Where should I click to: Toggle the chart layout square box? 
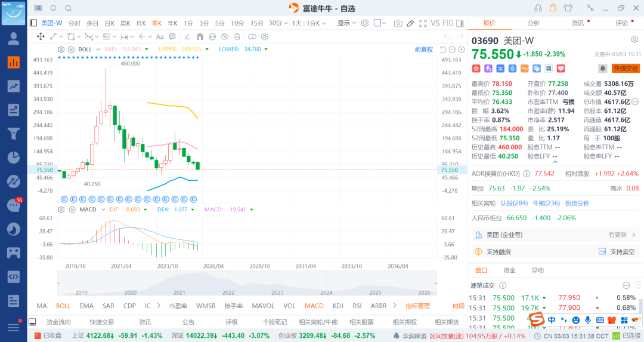coord(377,23)
